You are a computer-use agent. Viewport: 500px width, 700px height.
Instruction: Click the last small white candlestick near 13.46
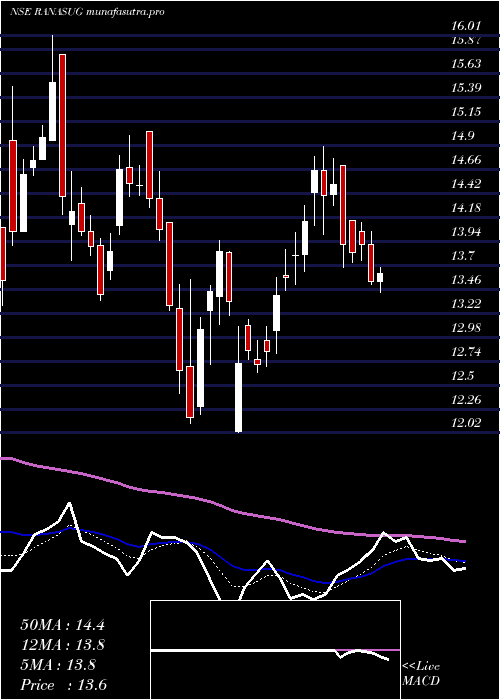(x=380, y=278)
